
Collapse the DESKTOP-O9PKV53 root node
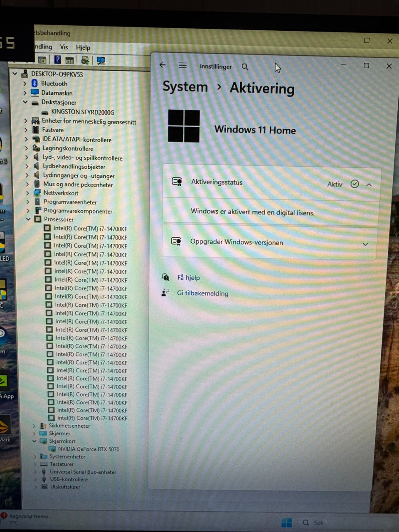[x=15, y=74]
